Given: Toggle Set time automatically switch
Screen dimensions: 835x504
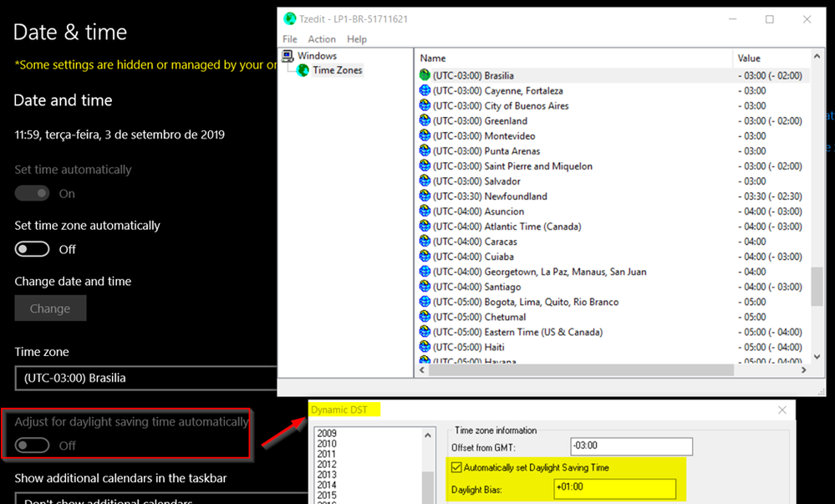Looking at the screenshot, I should coord(32,193).
